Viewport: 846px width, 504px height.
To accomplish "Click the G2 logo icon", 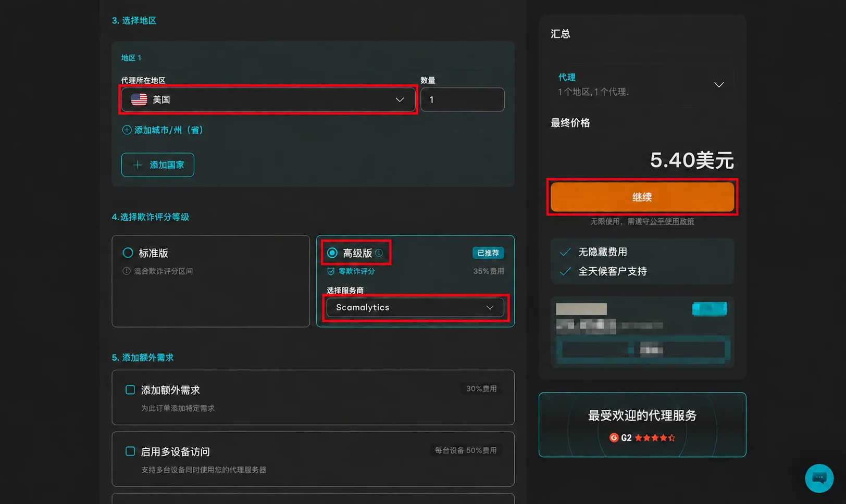I will click(614, 438).
